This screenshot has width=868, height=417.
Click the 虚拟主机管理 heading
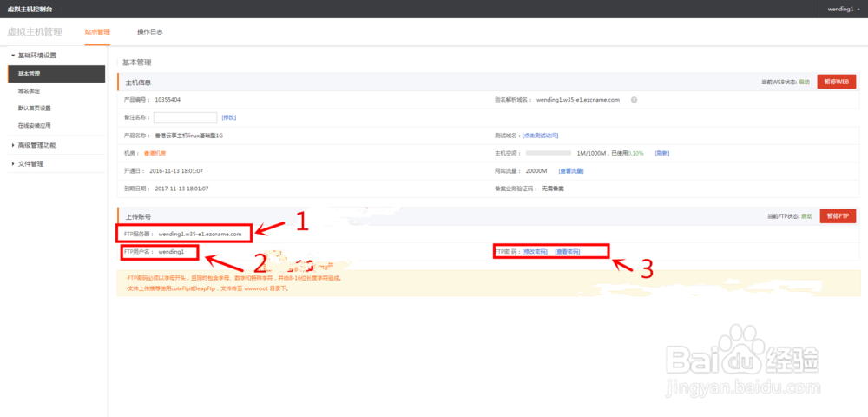pos(35,32)
